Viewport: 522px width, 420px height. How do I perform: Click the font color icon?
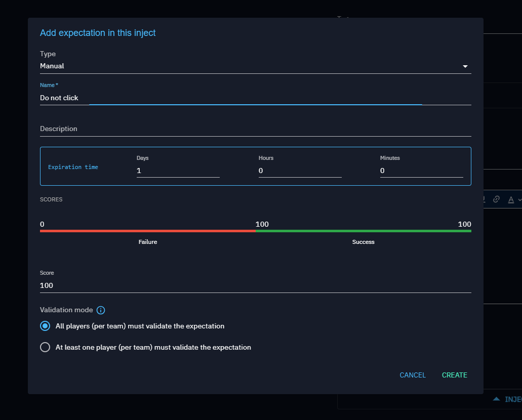pos(511,199)
